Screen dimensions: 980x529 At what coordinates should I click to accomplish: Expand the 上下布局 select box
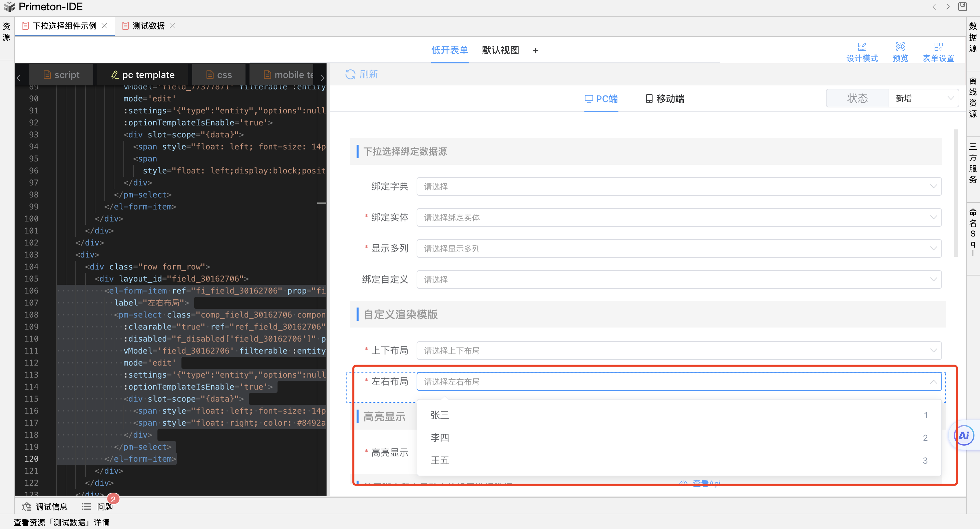coord(678,350)
